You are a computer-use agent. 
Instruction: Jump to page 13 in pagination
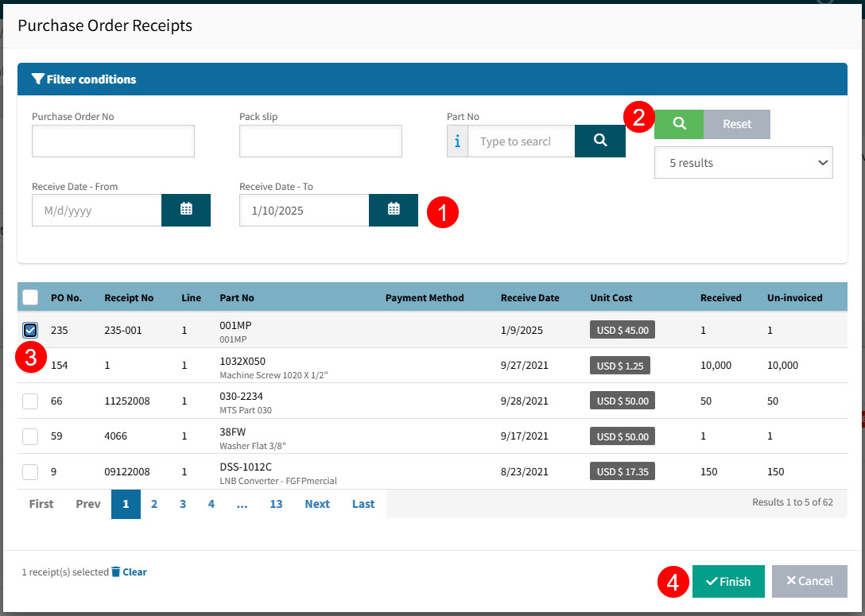(276, 504)
